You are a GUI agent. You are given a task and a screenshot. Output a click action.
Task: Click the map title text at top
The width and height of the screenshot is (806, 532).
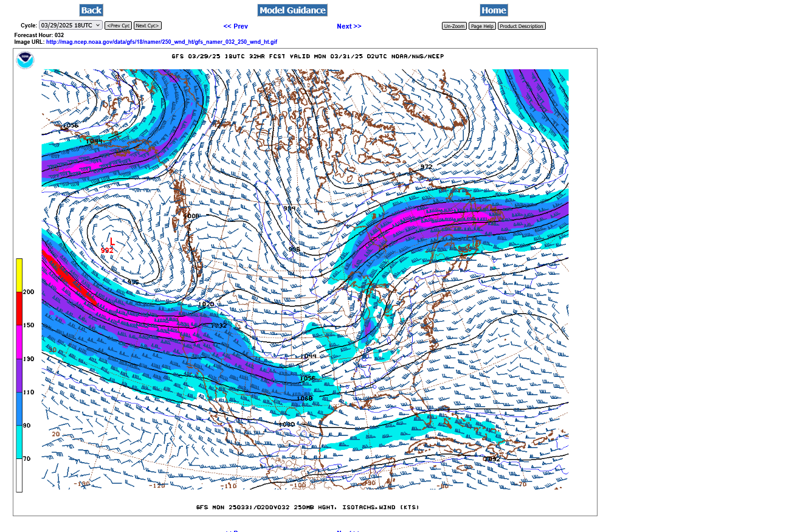click(x=308, y=56)
